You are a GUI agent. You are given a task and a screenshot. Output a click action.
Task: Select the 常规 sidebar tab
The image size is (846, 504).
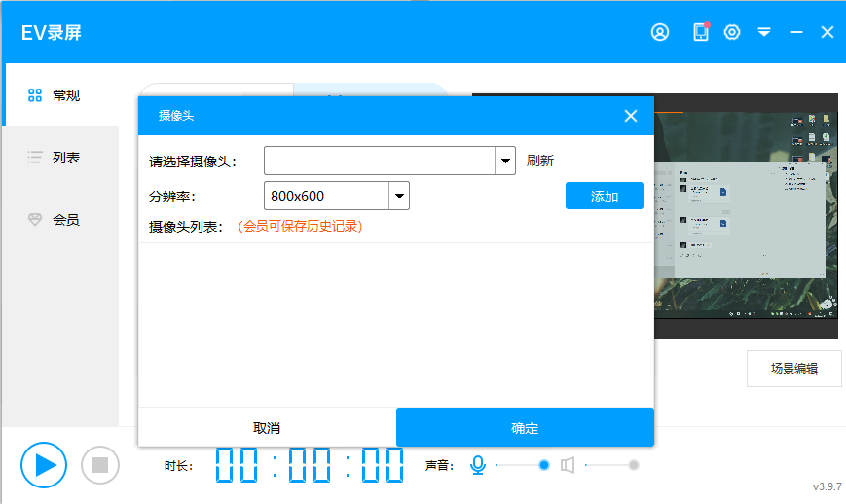(60, 95)
